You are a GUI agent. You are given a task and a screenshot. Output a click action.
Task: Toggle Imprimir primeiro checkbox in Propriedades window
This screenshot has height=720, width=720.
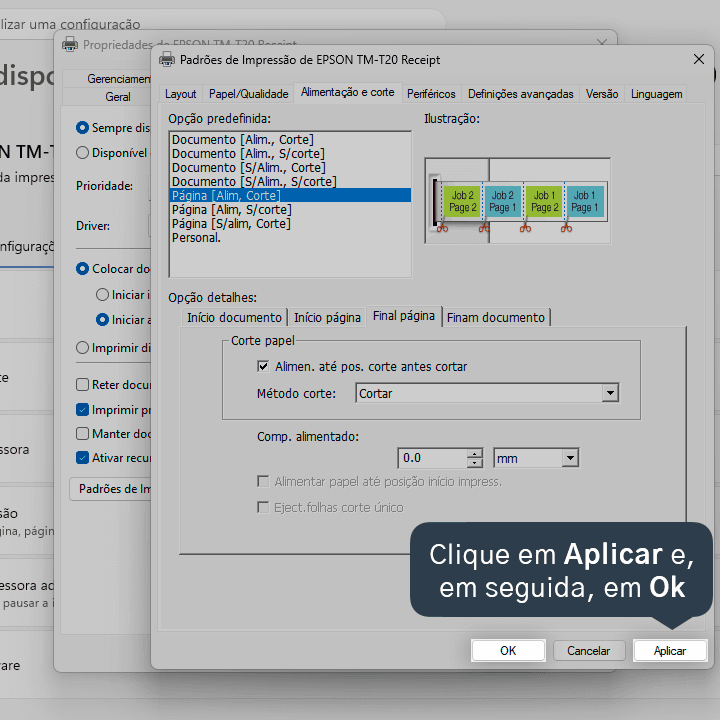pos(82,410)
